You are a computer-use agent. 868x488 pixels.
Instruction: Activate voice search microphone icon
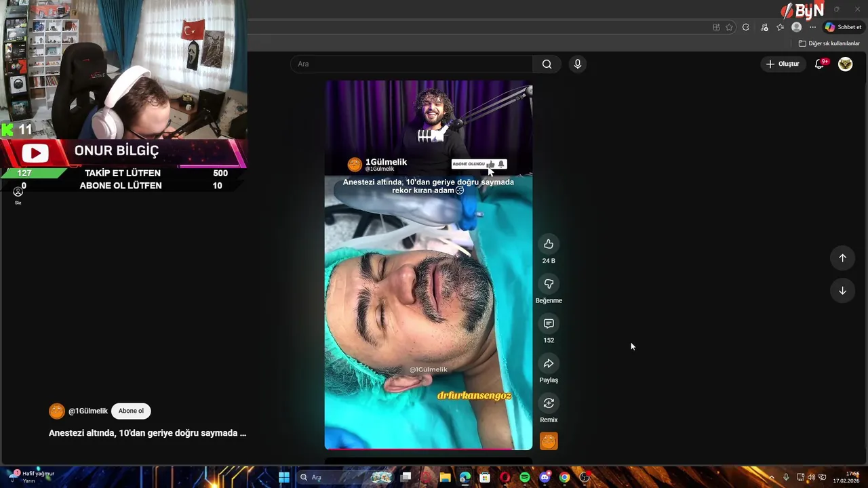click(x=577, y=64)
